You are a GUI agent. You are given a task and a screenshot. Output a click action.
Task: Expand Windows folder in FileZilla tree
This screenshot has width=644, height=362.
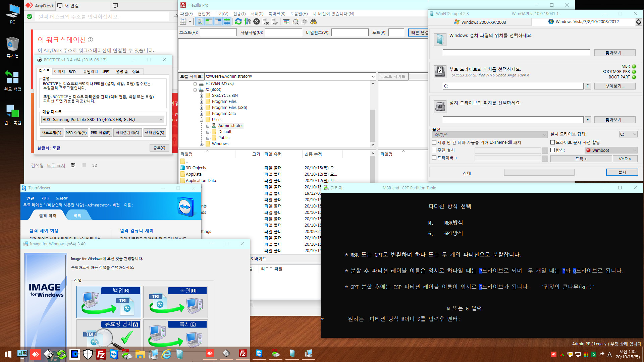click(x=201, y=144)
